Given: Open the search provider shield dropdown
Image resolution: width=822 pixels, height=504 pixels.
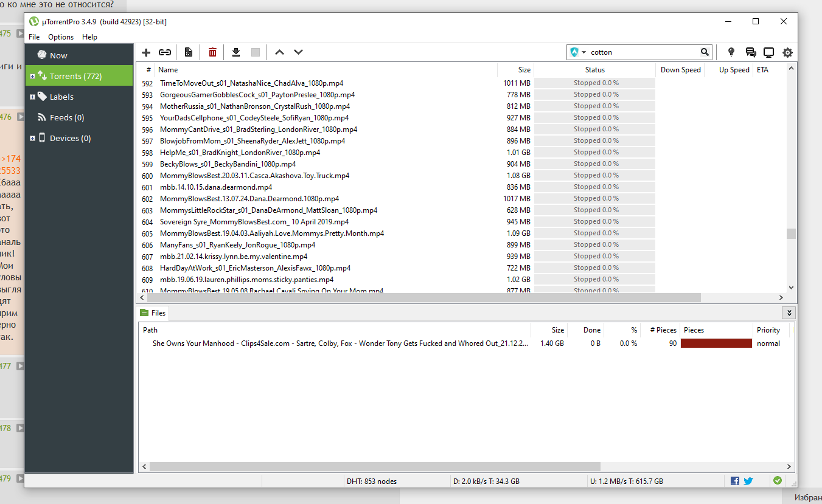Looking at the screenshot, I should 577,52.
